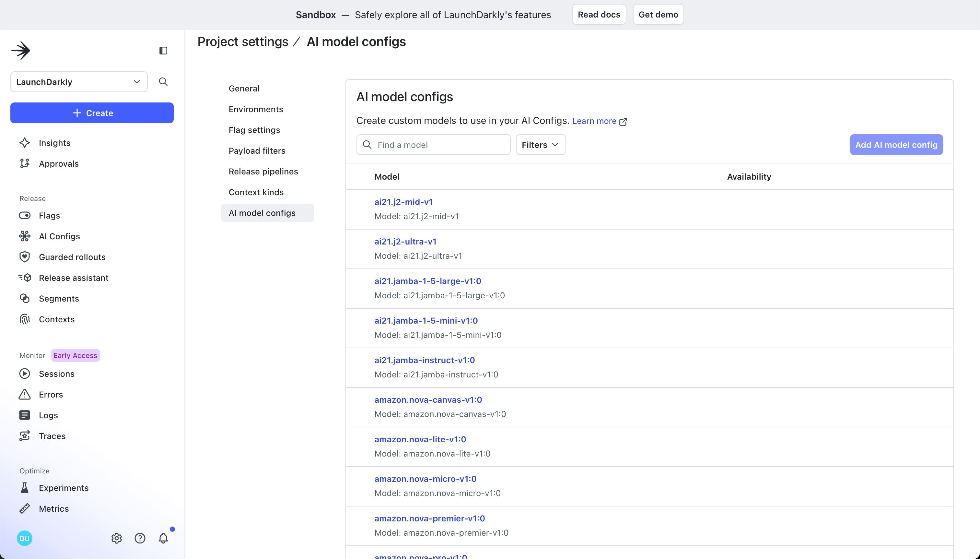Open the ai21.j2-ultra-v1 model link
980x559 pixels.
406,241
